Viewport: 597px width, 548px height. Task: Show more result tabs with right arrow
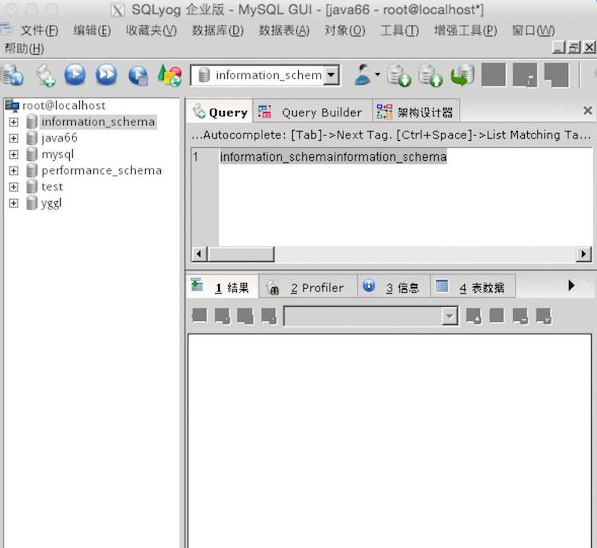[x=571, y=285]
